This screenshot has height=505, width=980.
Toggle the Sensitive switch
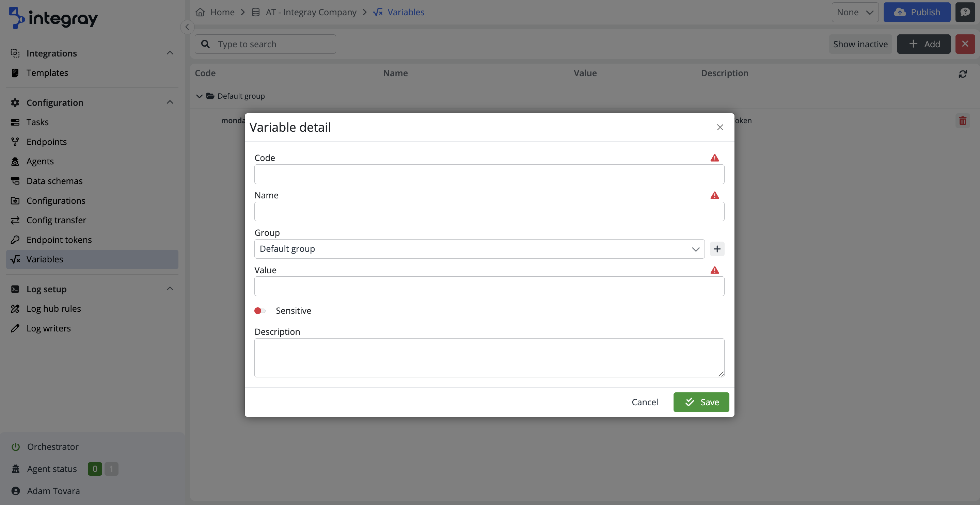[x=260, y=311]
